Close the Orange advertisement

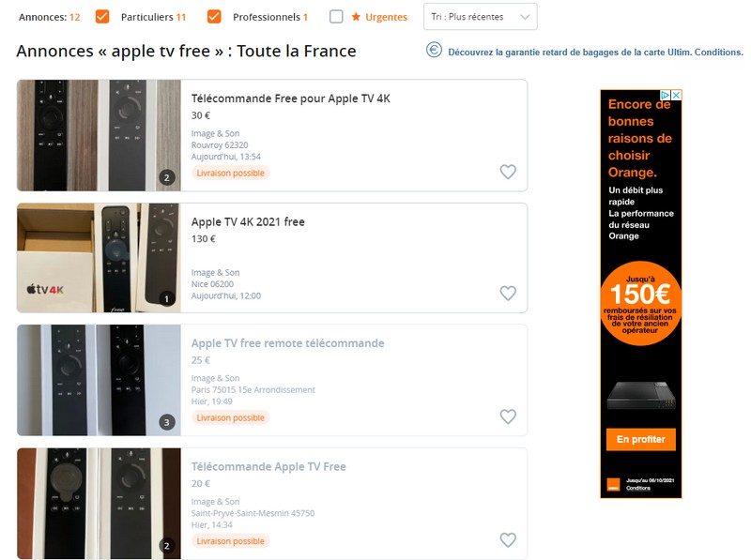[x=676, y=95]
